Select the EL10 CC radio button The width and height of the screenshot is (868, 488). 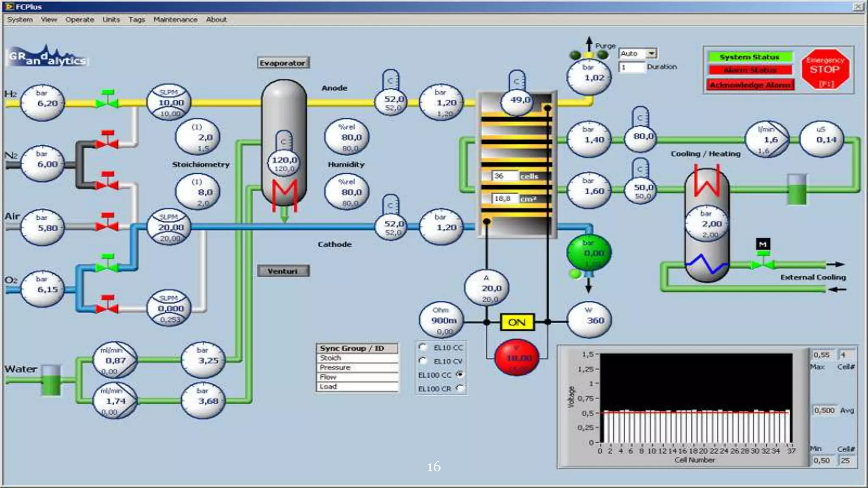click(423, 347)
